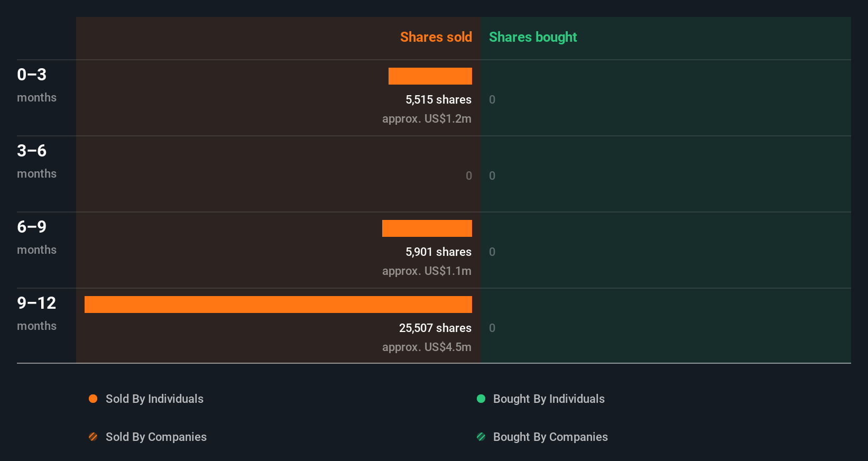Click the 'Shares bought' column header
The height and width of the screenshot is (461, 868).
[533, 37]
